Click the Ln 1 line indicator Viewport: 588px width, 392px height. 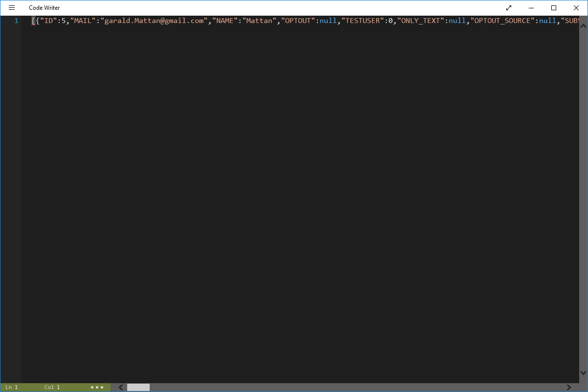point(12,387)
